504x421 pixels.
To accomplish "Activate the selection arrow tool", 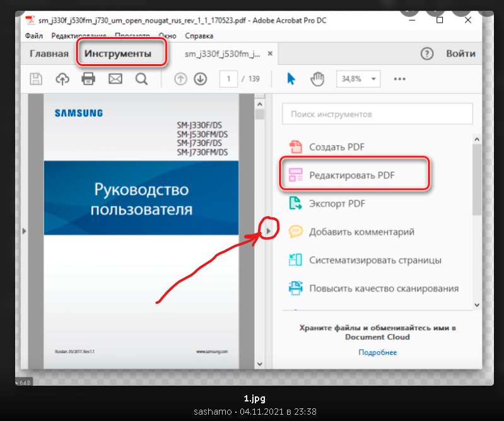I will tap(291, 79).
